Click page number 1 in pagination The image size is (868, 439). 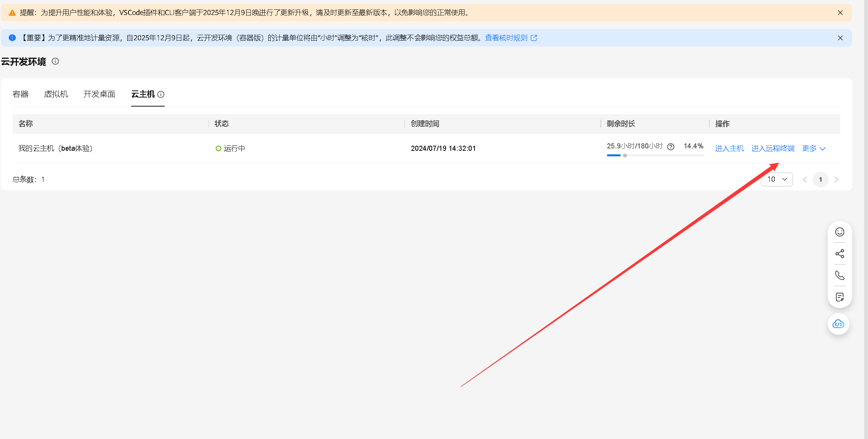(x=820, y=180)
